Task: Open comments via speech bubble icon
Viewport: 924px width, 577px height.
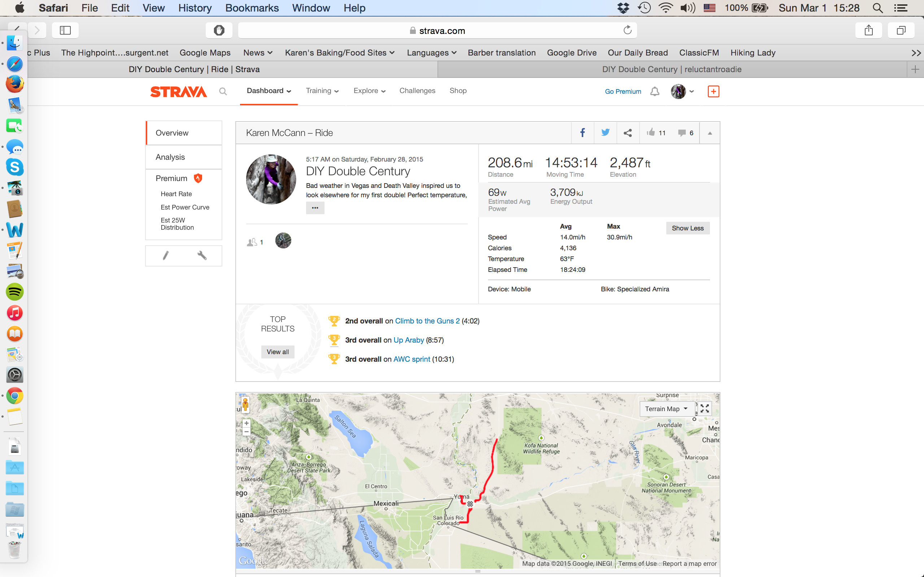Action: point(681,133)
